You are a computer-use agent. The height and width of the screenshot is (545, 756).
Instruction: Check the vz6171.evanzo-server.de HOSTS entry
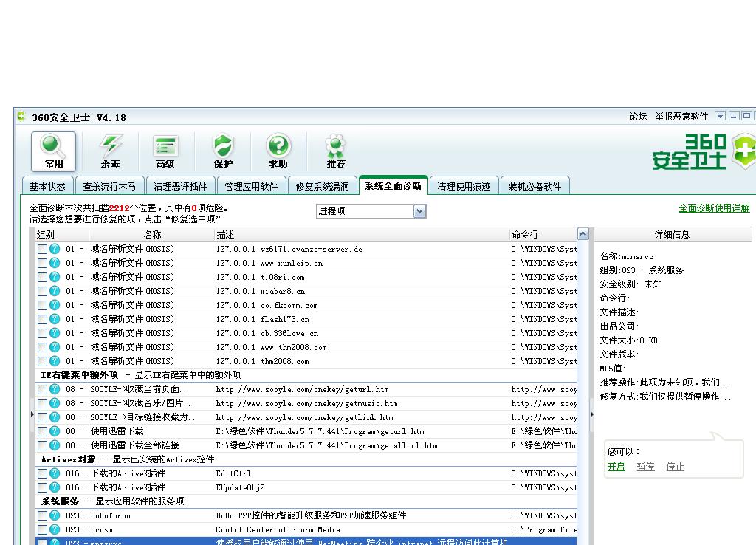[42, 250]
